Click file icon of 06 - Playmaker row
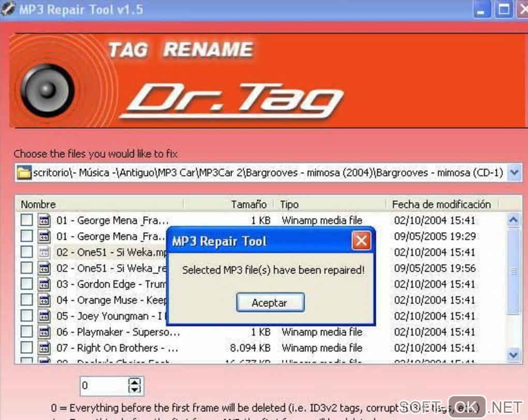 pos(44,332)
